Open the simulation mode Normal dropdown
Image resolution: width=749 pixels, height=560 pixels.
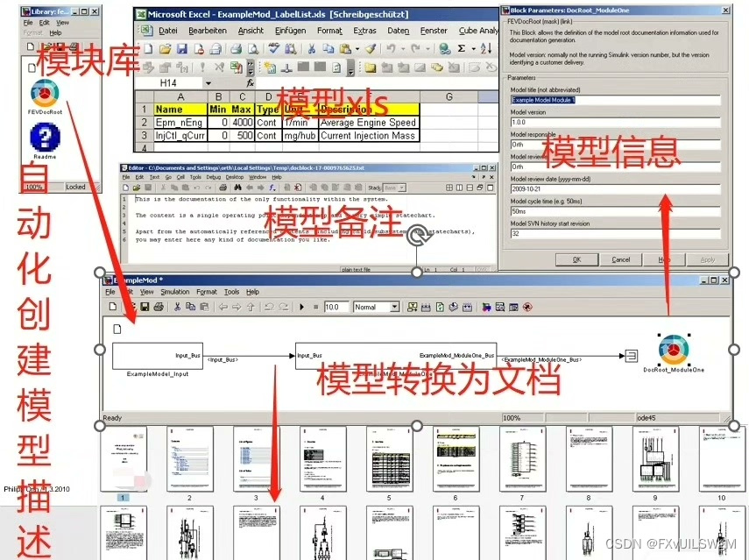click(394, 308)
